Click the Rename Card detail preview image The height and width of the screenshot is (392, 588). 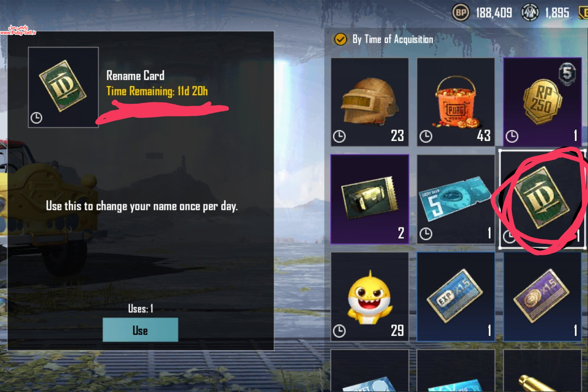click(x=63, y=87)
